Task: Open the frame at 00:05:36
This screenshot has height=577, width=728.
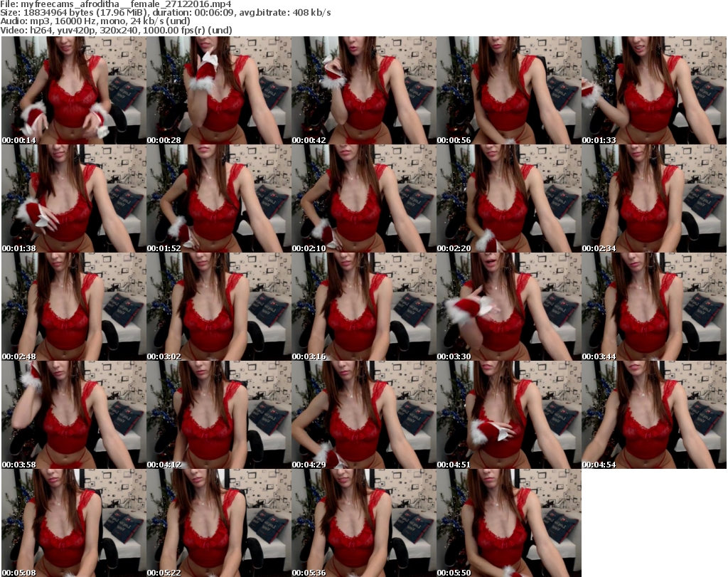Action: [363, 523]
